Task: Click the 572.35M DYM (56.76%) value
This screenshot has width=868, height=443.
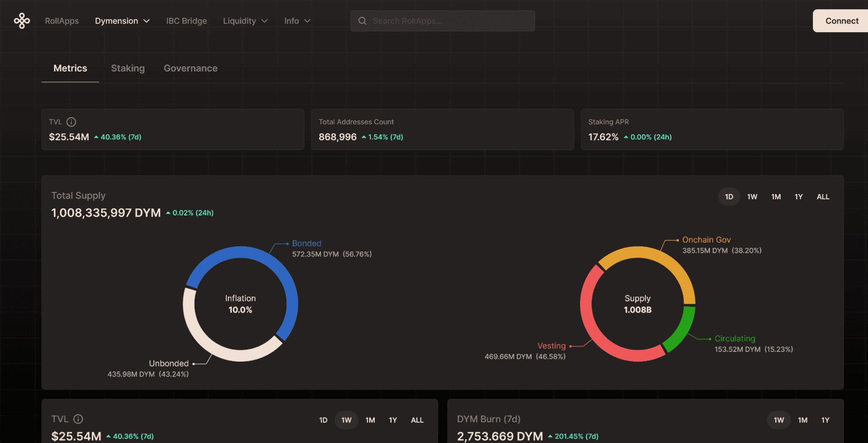Action: [332, 254]
